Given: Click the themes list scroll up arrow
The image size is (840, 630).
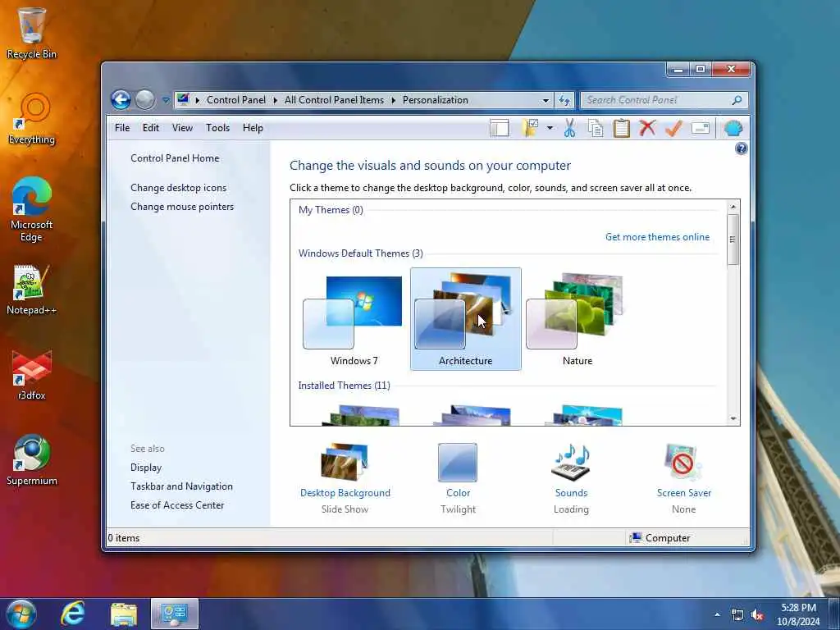Looking at the screenshot, I should [733, 207].
